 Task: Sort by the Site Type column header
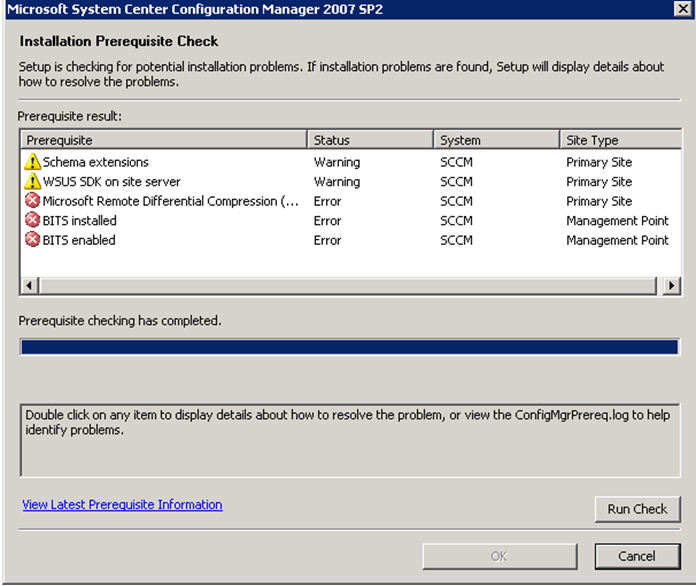(x=621, y=140)
